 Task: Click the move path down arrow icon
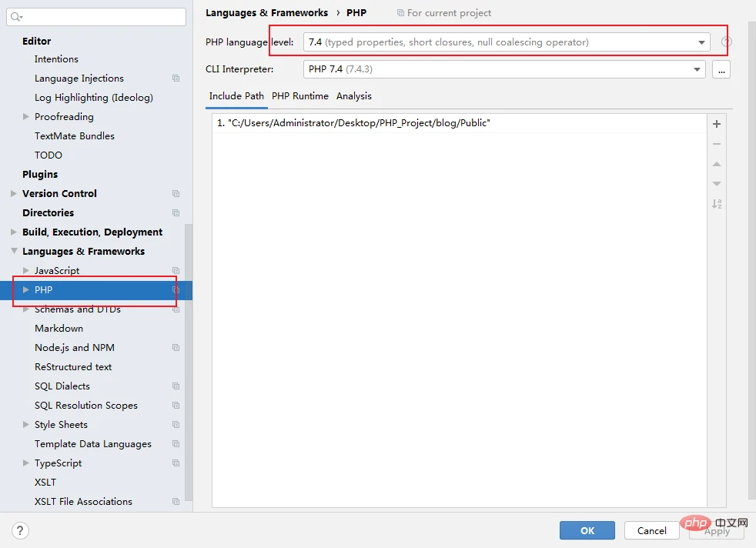coord(717,184)
